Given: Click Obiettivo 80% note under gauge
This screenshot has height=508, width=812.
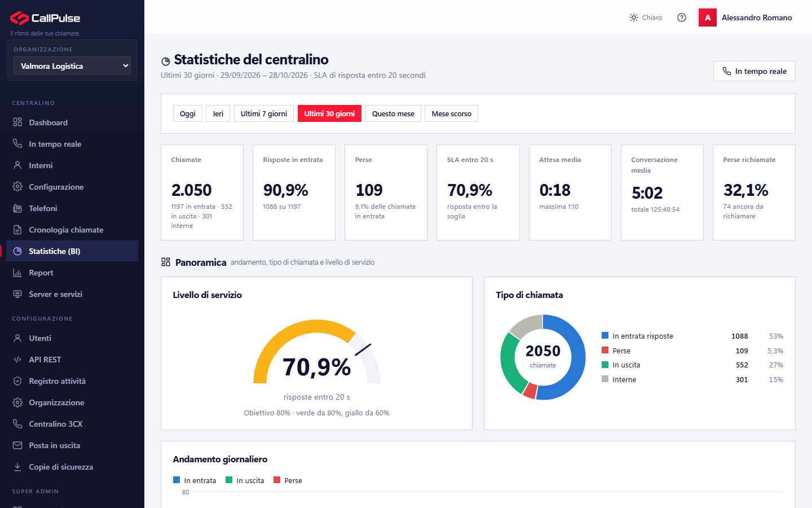Looking at the screenshot, I should [316, 413].
